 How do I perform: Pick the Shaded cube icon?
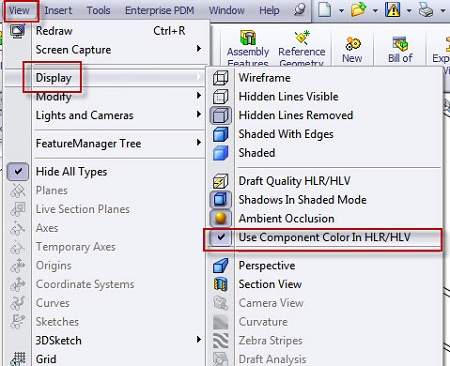(220, 153)
